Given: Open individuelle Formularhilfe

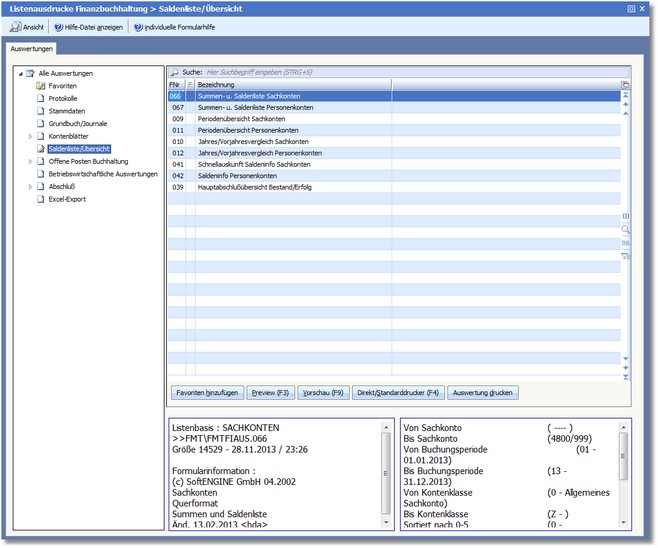Looking at the screenshot, I should click(x=176, y=27).
